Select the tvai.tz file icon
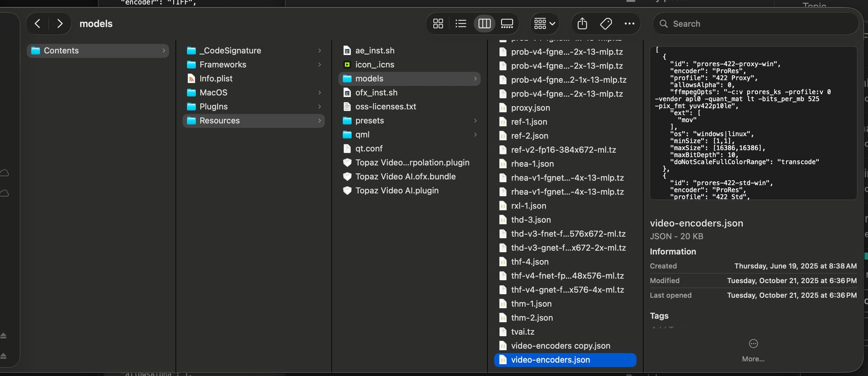The height and width of the screenshot is (376, 868). click(x=503, y=333)
